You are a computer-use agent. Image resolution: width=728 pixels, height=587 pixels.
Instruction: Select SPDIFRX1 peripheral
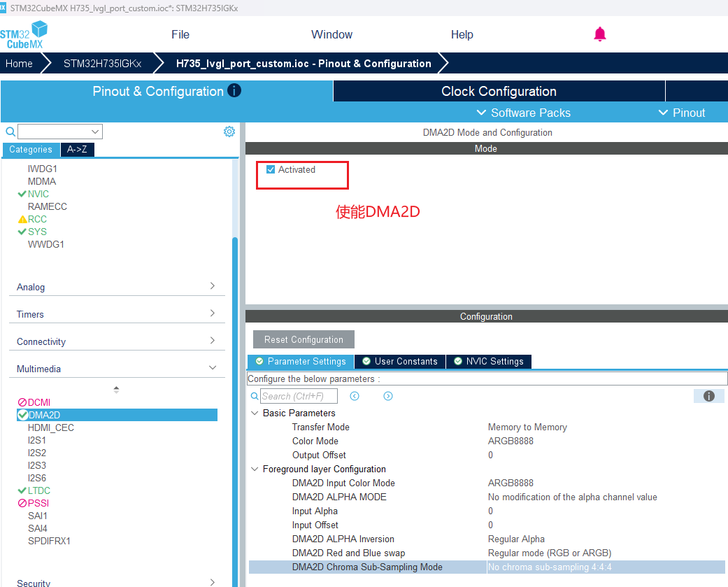(49, 541)
